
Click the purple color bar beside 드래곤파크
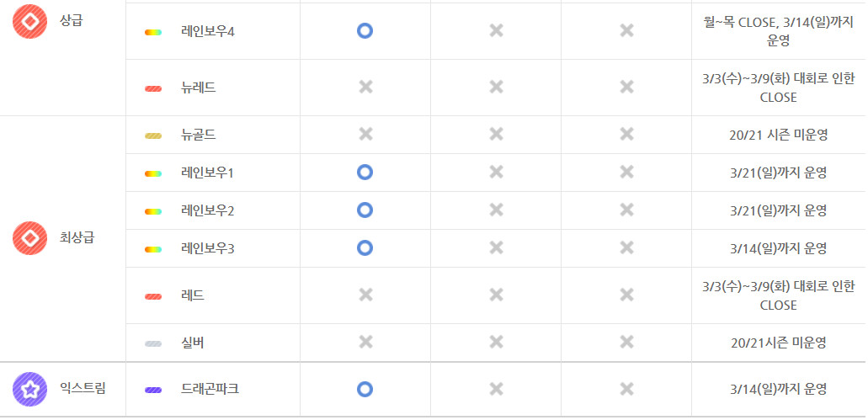[153, 390]
